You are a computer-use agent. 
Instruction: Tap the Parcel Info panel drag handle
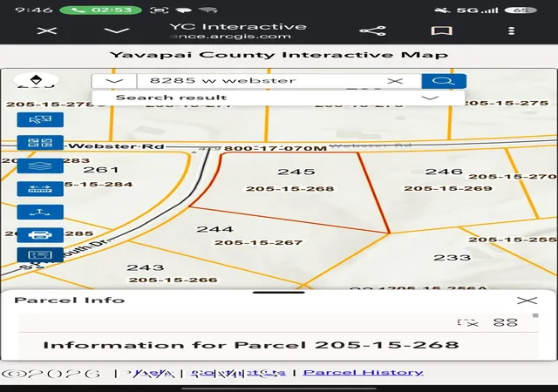coord(279,293)
